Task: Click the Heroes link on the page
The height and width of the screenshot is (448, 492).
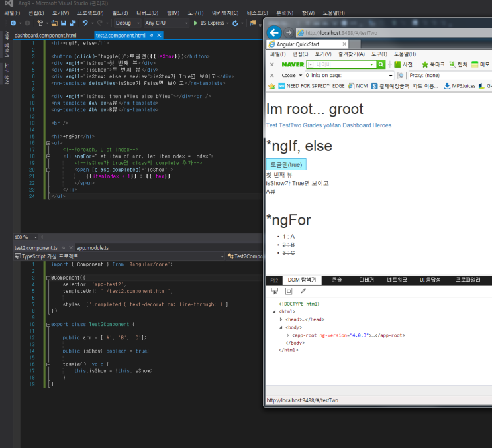Action: [382, 125]
